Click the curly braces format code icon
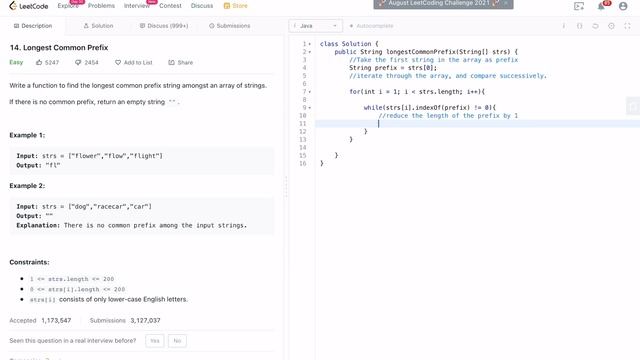 (580, 26)
